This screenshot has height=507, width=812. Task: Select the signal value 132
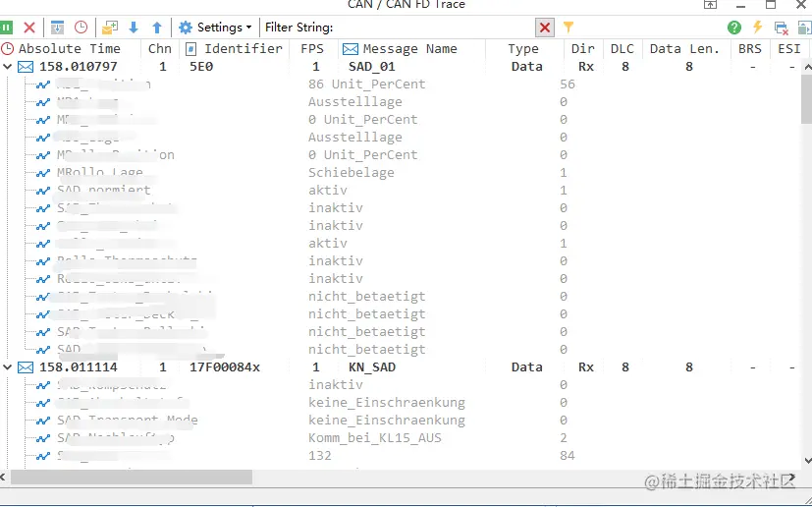(319, 456)
